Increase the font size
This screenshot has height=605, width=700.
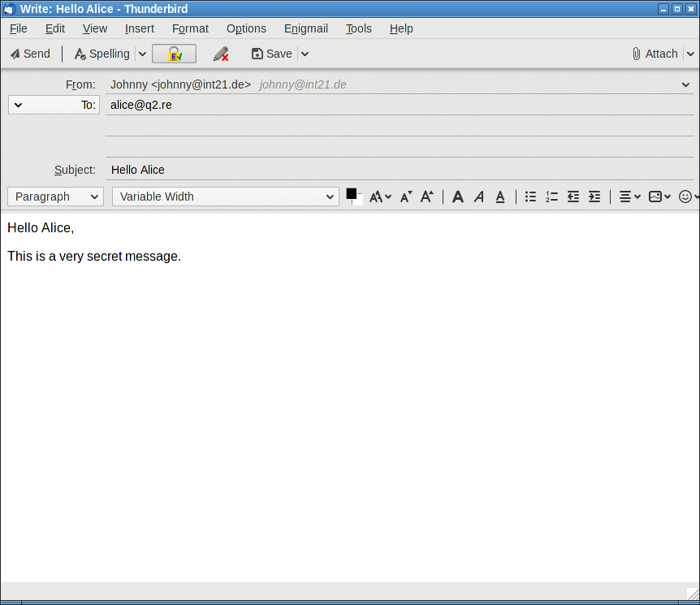(426, 197)
